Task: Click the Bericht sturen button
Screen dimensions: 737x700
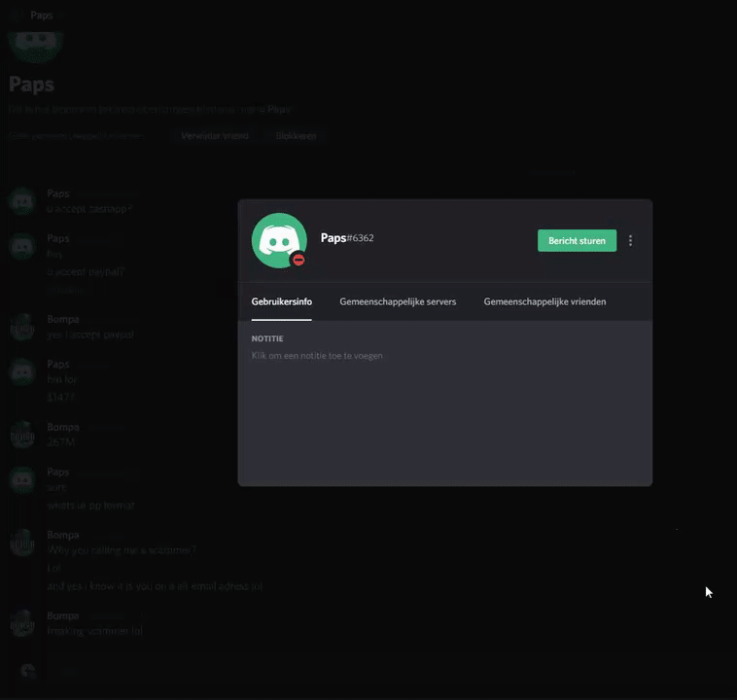Action: [x=577, y=241]
